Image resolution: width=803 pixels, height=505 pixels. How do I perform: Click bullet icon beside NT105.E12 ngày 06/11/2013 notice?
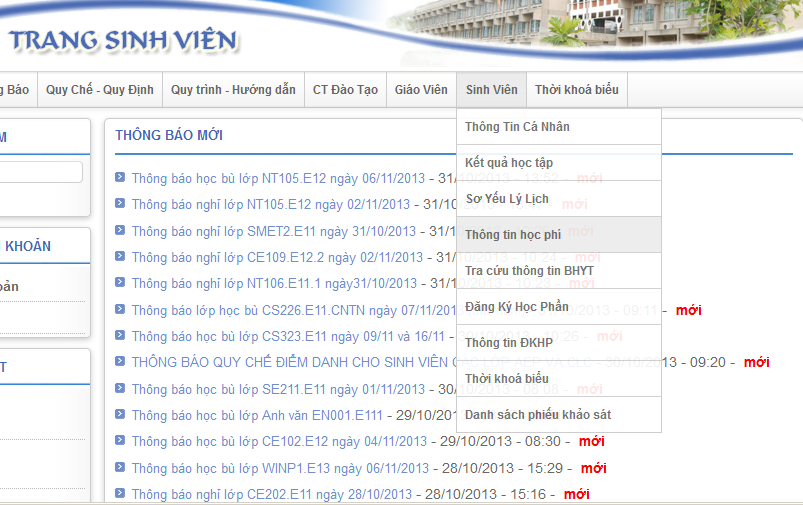120,177
